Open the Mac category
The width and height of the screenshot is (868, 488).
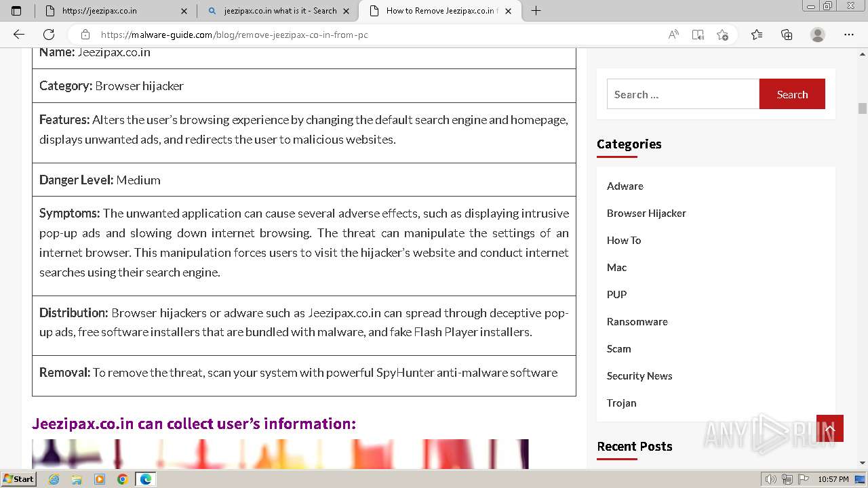click(x=616, y=267)
